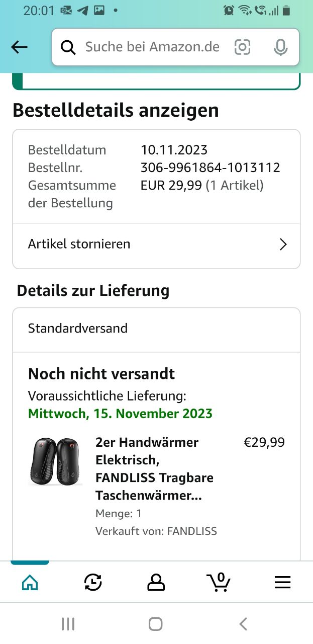Open the shopping cart icon
313x644 pixels.
click(219, 583)
